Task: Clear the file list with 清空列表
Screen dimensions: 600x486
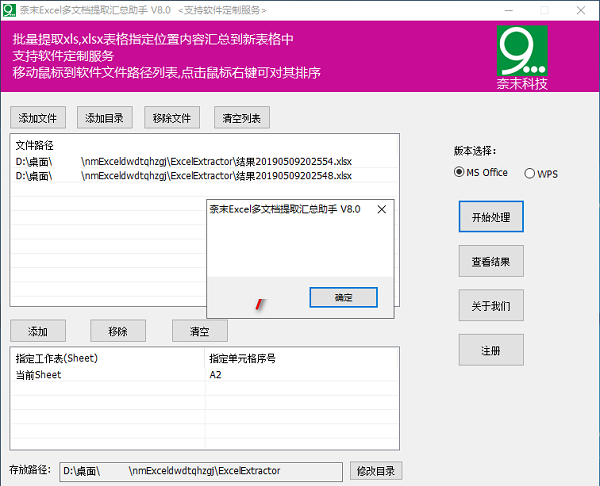Action: click(x=242, y=117)
